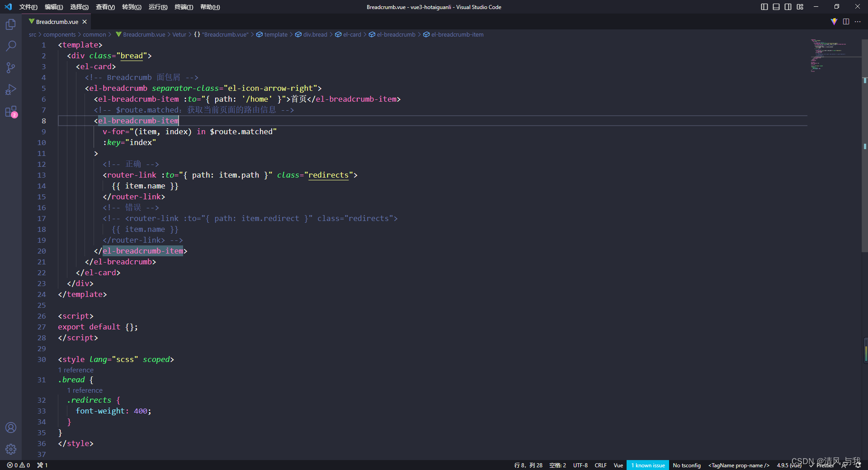This screenshot has width=868, height=470.
Task: Open More Actions ellipsis in editor toolbar
Action: pos(858,22)
